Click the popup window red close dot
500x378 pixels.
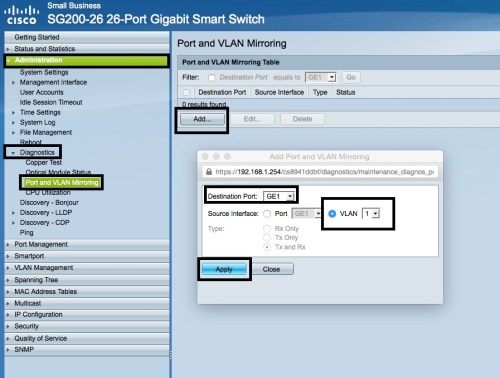click(x=205, y=157)
